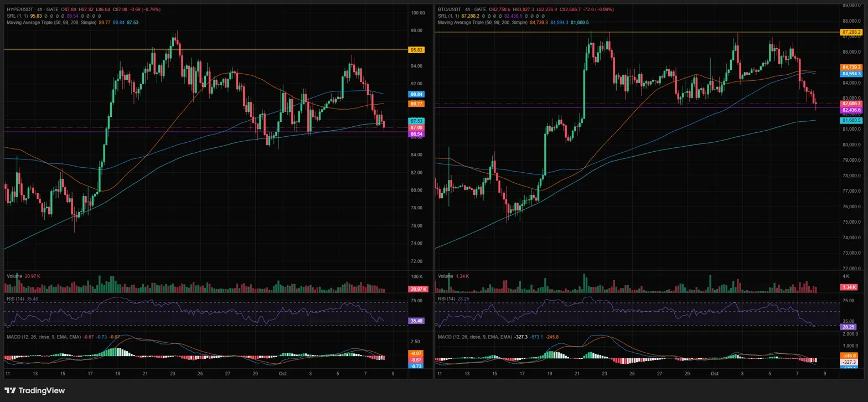
Task: Click the yellow 95.83 horizontal resistance line
Action: coord(205,50)
